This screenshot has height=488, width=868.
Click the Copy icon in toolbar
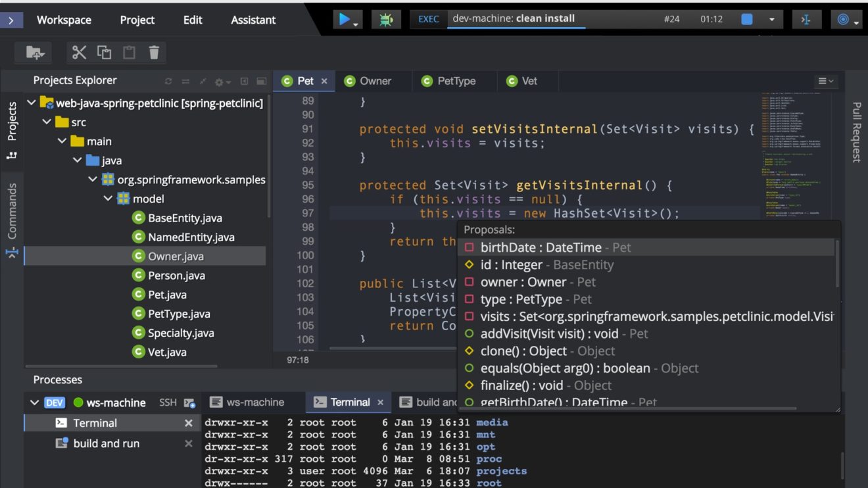[104, 53]
